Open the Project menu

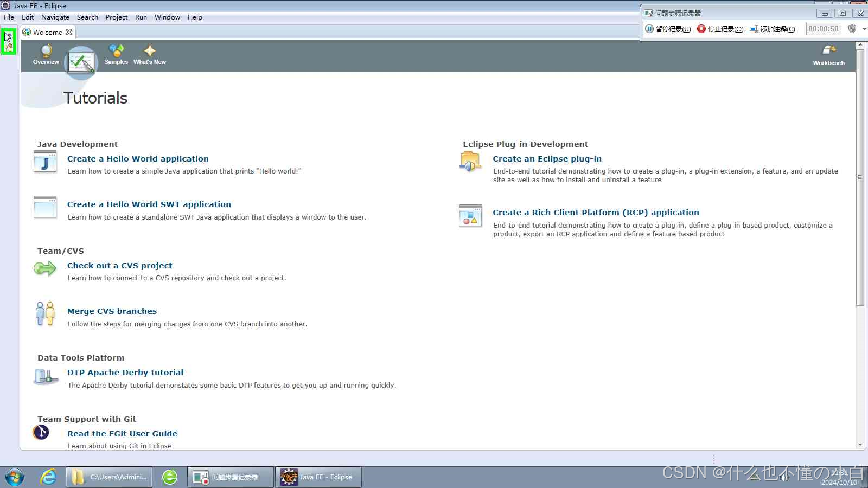pos(117,17)
